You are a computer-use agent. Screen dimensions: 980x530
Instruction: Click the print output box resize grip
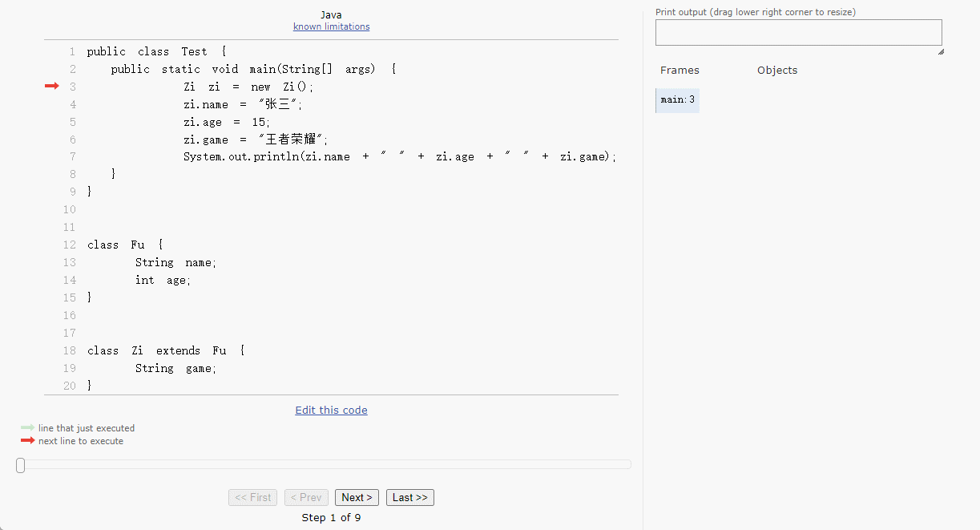(940, 51)
